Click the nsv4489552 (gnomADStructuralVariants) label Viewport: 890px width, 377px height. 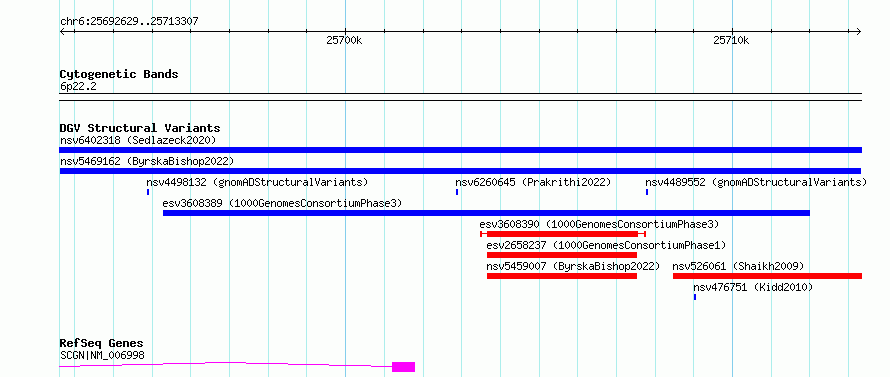tap(756, 182)
